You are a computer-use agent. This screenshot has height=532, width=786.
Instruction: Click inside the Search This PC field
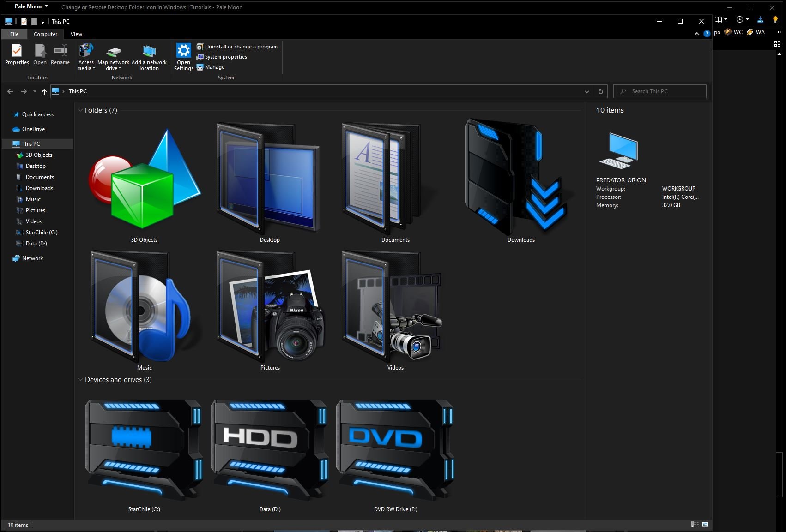coord(659,91)
